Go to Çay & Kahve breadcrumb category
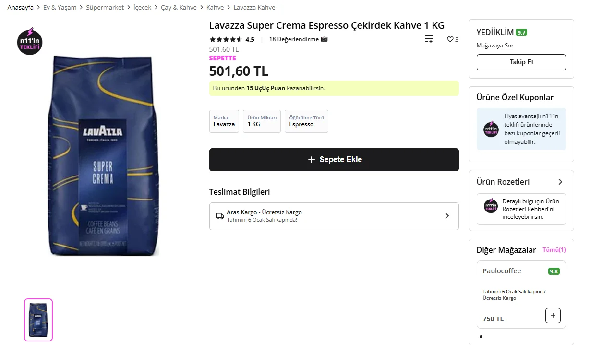 pyautogui.click(x=179, y=7)
